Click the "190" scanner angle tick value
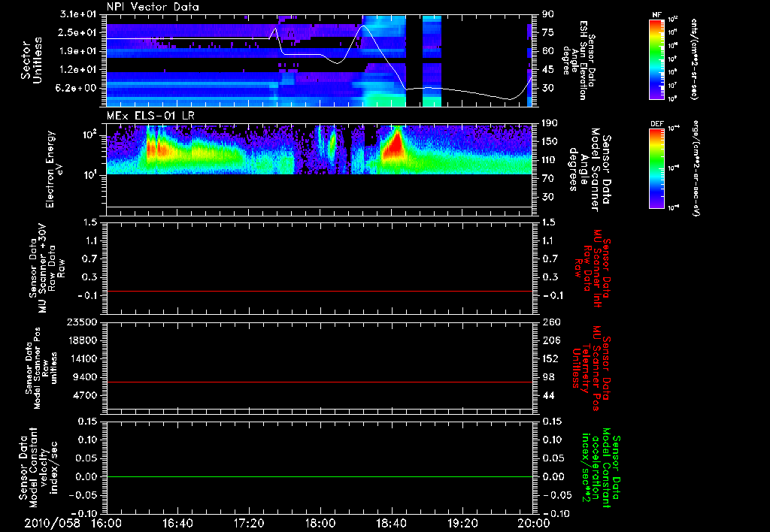The width and height of the screenshot is (770, 532). click(x=550, y=123)
